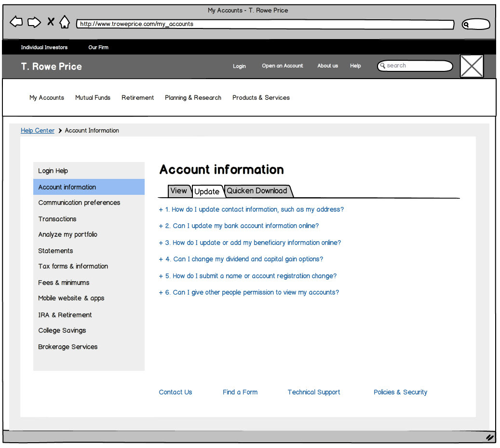Expand question 4 about dividend options

[241, 259]
